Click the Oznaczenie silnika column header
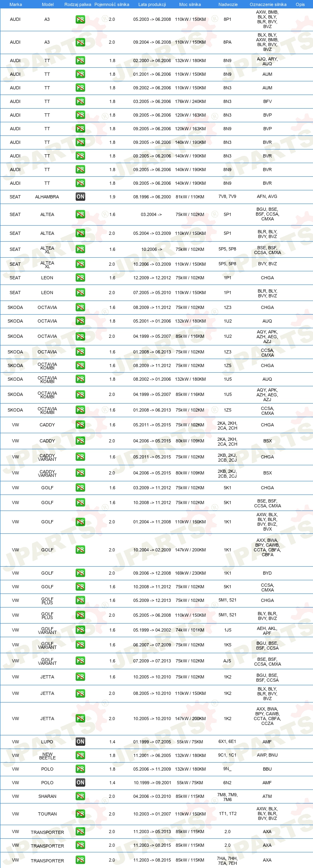Viewport: 313px width, 868px height. click(x=268, y=4)
